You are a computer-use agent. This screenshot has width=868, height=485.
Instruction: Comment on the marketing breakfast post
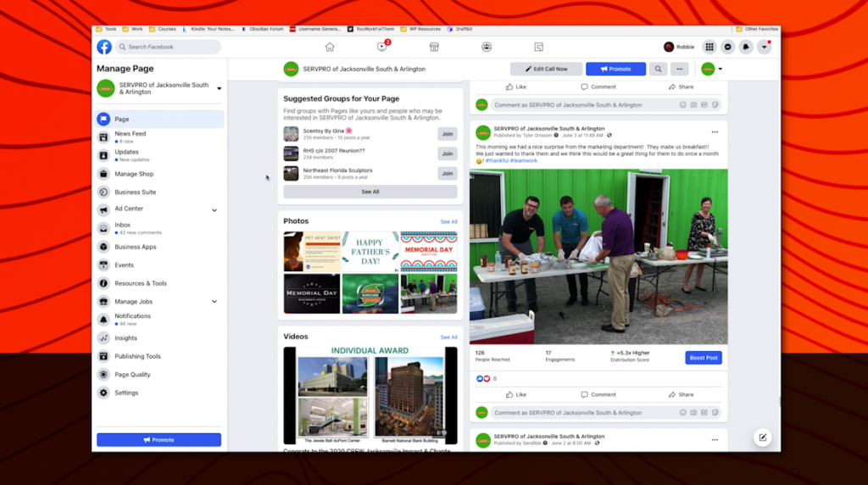(x=598, y=395)
